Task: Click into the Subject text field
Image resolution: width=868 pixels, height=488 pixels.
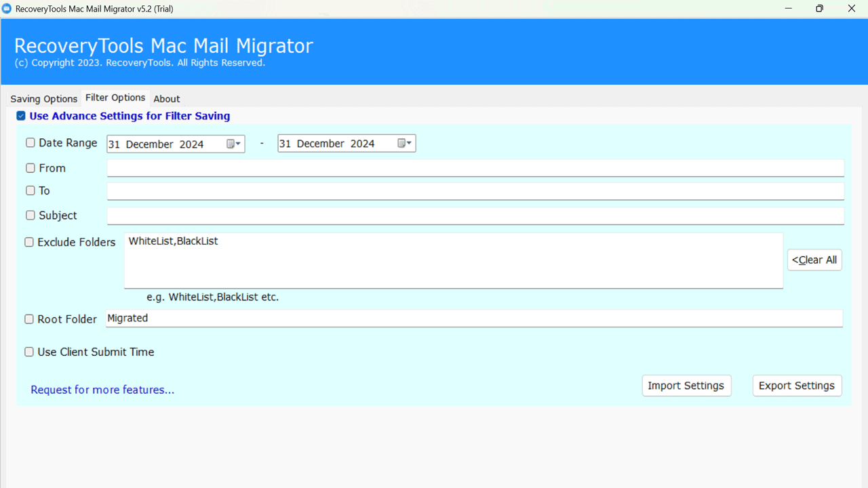Action: (x=475, y=216)
